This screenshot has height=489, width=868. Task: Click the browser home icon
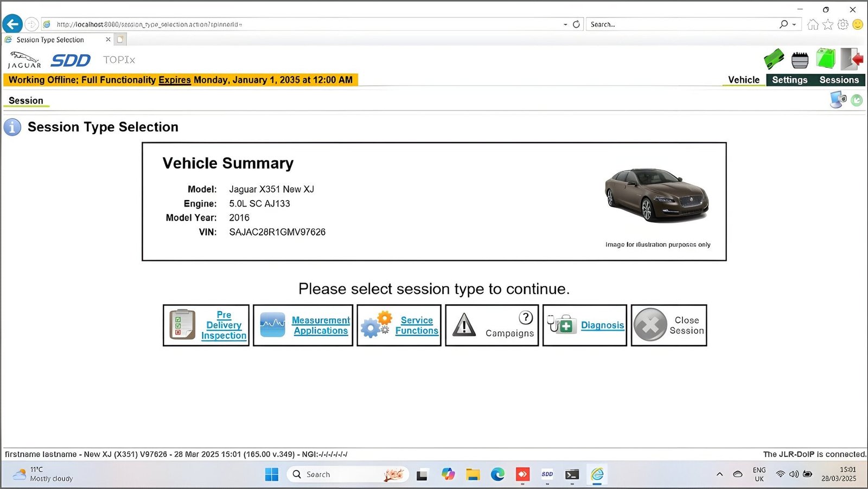point(813,24)
